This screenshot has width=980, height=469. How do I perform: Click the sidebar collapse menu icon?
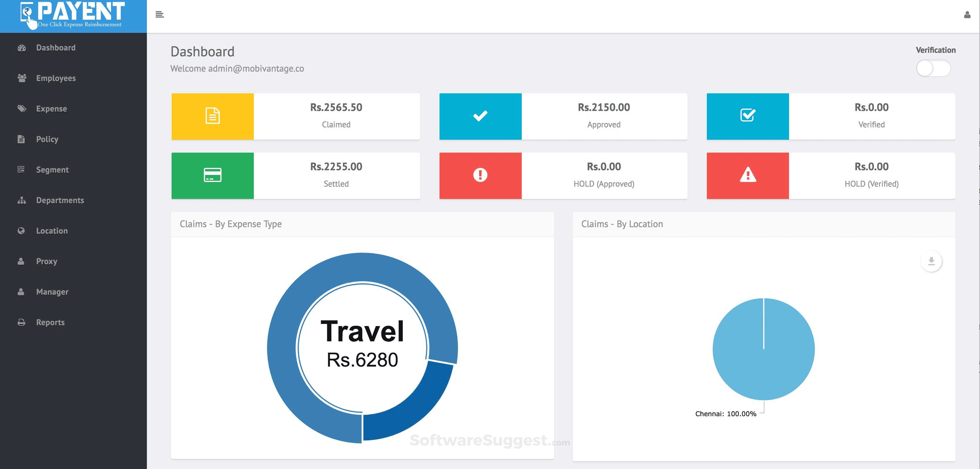click(x=160, y=14)
